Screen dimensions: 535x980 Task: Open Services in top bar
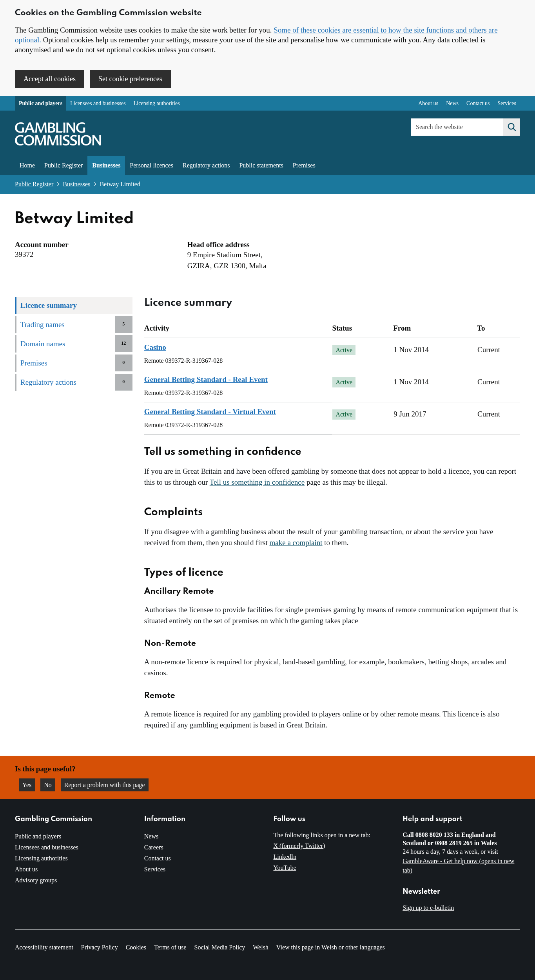tap(507, 104)
